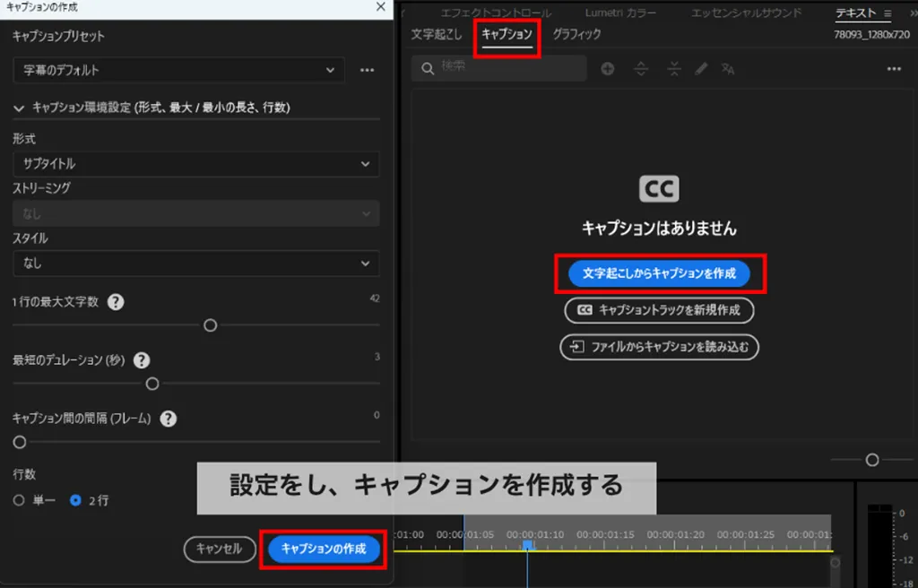Open the Lumetri カラー panel tab
The image size is (918, 588).
click(620, 13)
